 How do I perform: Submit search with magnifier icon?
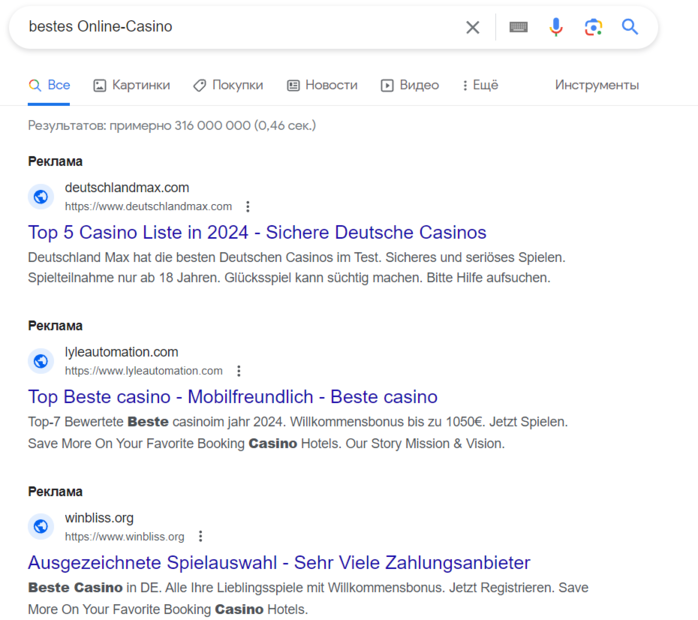click(x=630, y=27)
